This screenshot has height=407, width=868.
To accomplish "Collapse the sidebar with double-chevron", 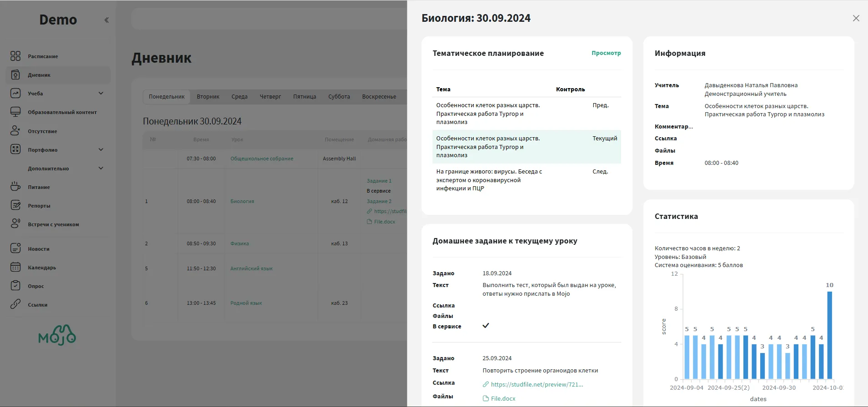I will pos(106,20).
